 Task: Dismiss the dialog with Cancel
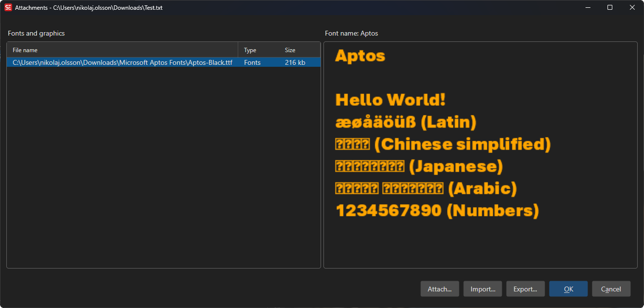pyautogui.click(x=611, y=289)
